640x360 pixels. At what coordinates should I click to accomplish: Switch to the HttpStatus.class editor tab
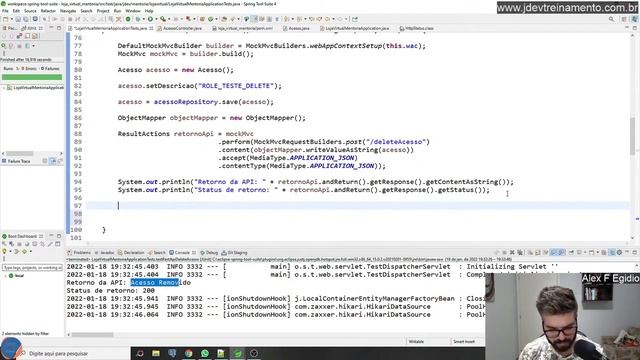point(416,29)
